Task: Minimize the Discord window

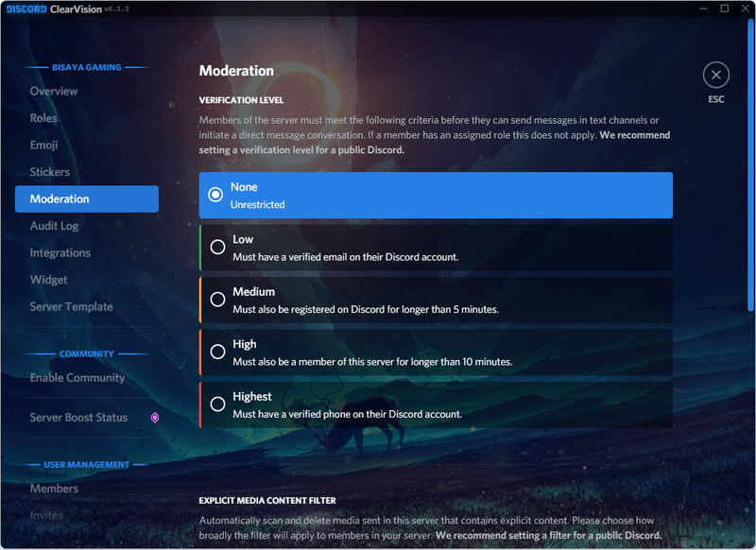Action: coord(703,9)
